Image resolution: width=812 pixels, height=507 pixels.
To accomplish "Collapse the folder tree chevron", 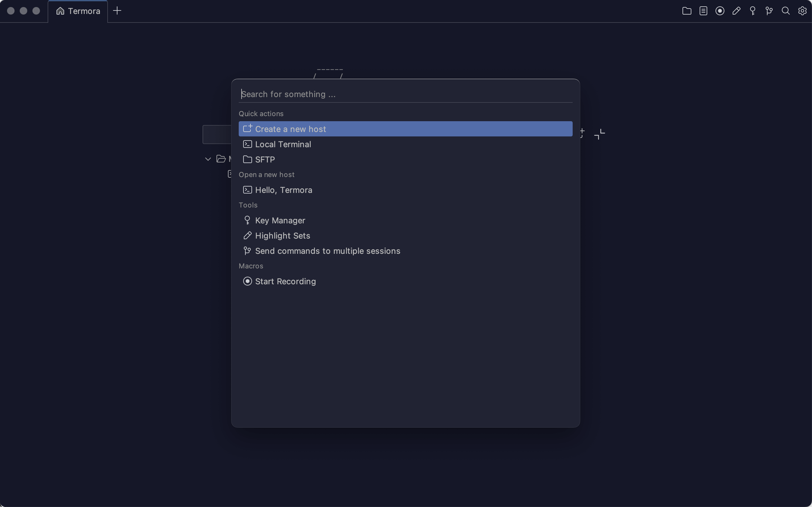I will (208, 159).
